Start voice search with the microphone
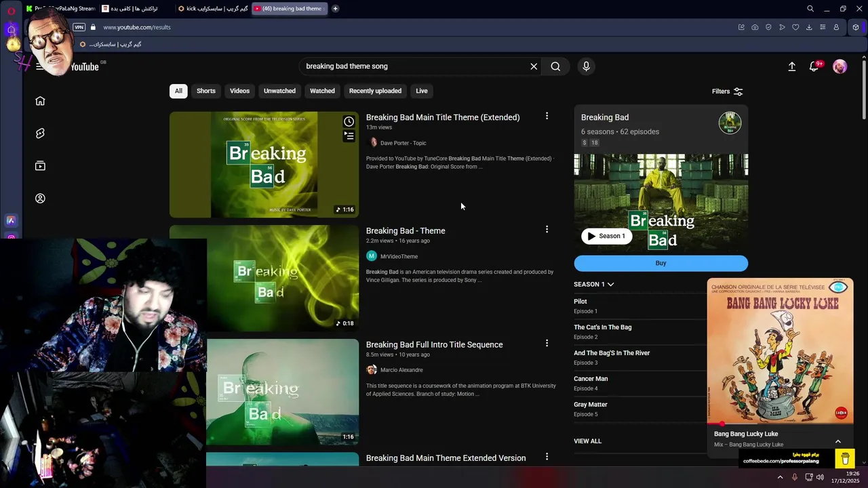Image resolution: width=868 pixels, height=488 pixels. pyautogui.click(x=587, y=66)
